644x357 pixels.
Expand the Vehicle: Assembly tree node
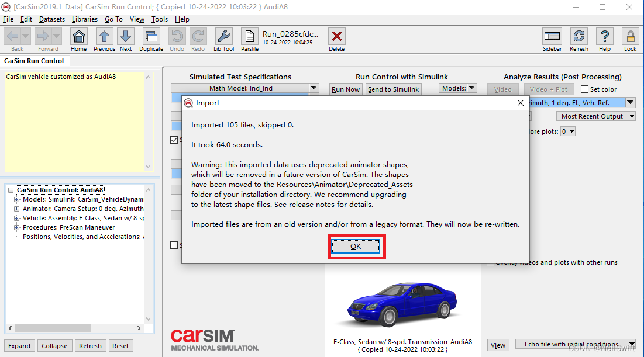click(x=17, y=219)
